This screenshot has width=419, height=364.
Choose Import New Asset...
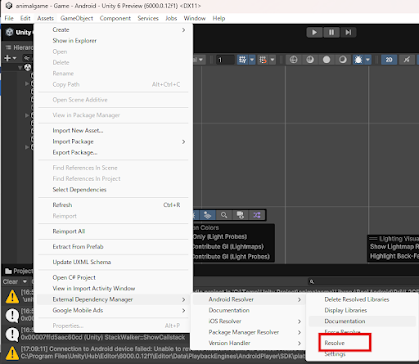click(113, 131)
